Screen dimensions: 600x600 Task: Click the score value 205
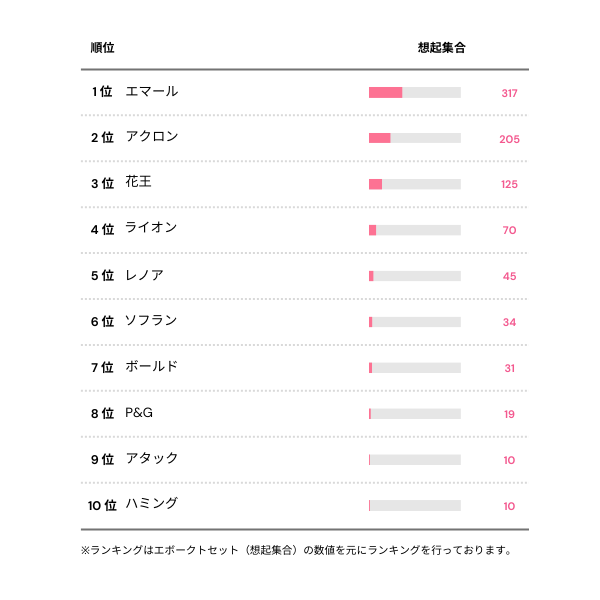[509, 139]
